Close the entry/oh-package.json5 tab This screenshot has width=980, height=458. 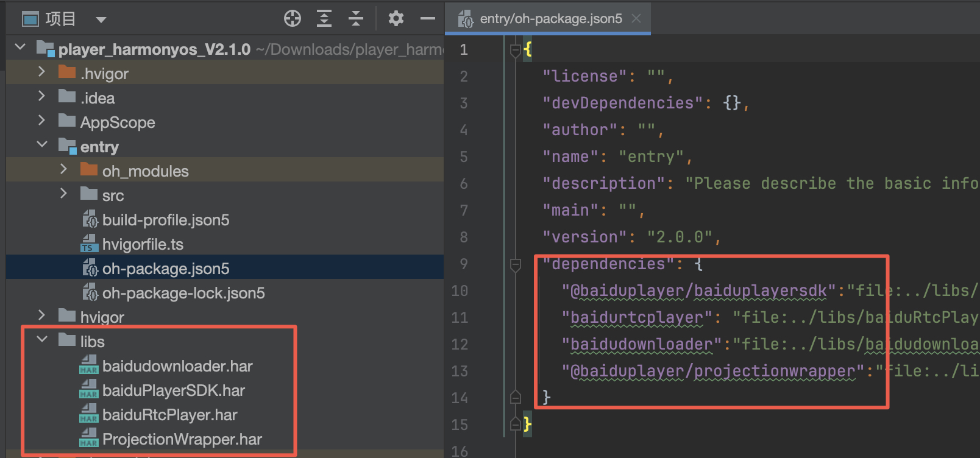click(636, 19)
